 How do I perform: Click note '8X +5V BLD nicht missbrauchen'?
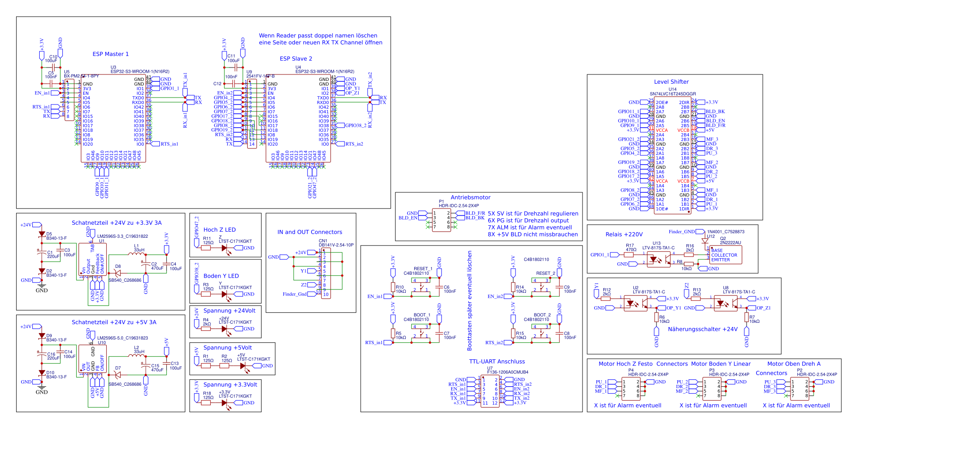[x=533, y=235]
